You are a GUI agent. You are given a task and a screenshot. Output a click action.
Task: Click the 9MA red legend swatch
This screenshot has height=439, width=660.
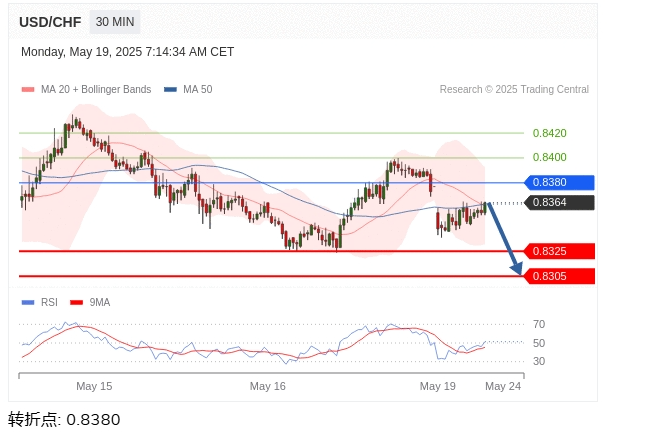(x=77, y=302)
